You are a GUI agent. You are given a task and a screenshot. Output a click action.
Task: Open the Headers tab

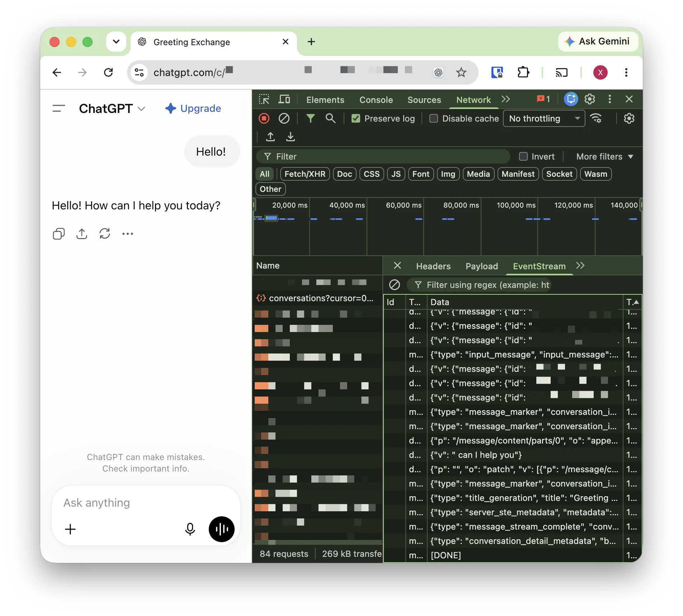[433, 266]
